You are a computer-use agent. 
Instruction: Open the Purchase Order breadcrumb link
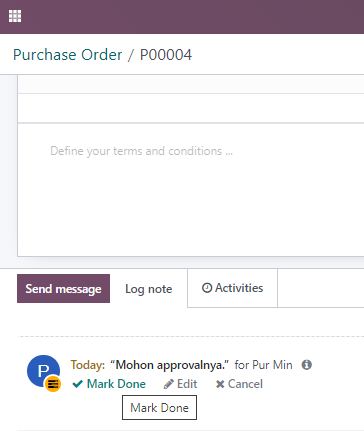[x=68, y=55]
